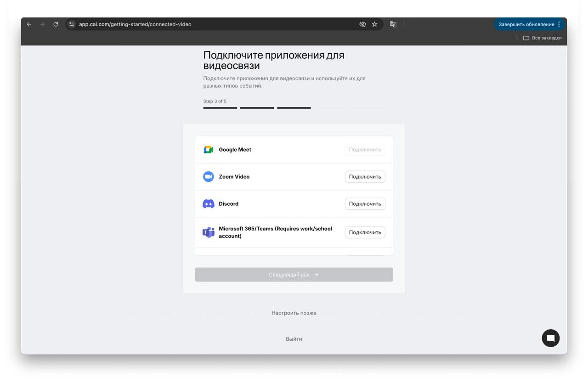Click the Discord label text
The width and height of the screenshot is (588, 382).
point(229,204)
